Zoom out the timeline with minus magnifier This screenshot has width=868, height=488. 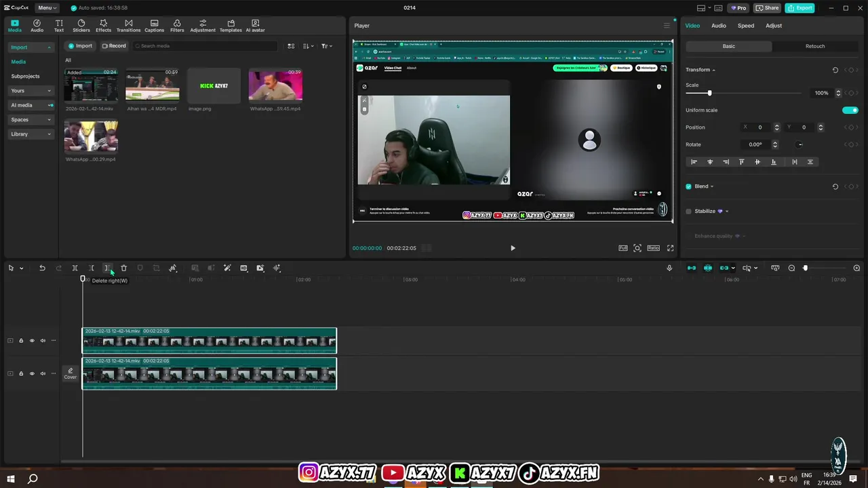click(x=791, y=268)
